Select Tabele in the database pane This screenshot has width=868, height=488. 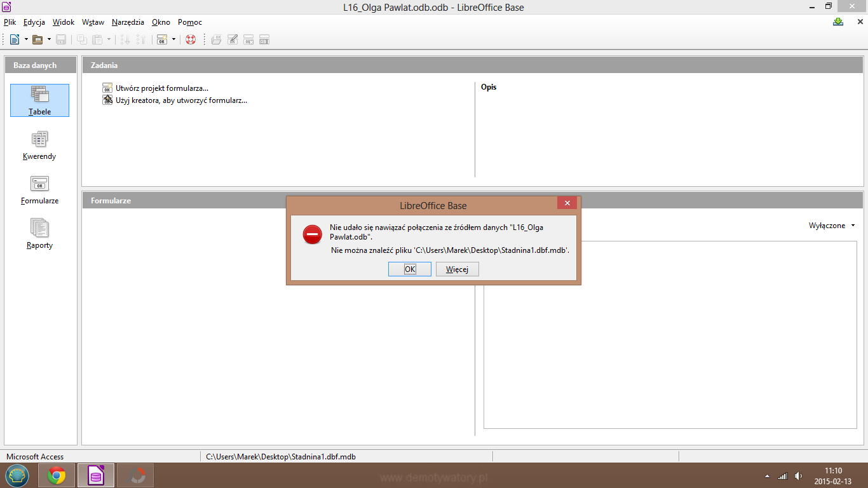click(39, 100)
